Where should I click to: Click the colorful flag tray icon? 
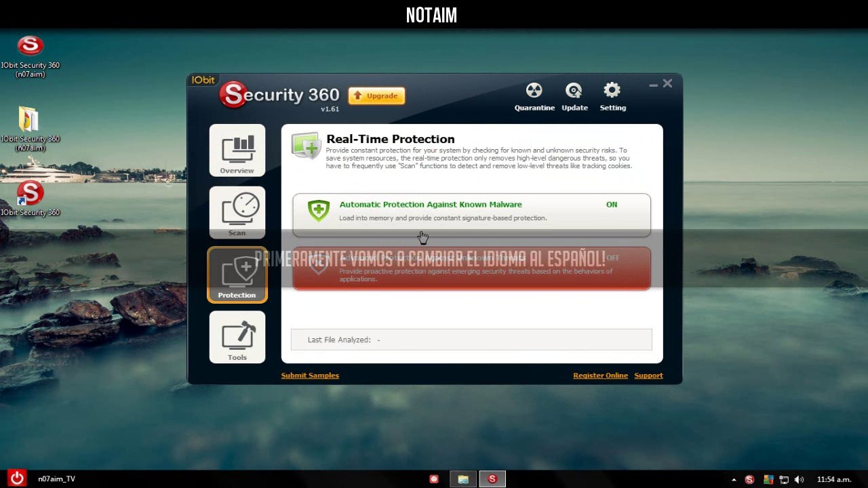click(x=768, y=480)
